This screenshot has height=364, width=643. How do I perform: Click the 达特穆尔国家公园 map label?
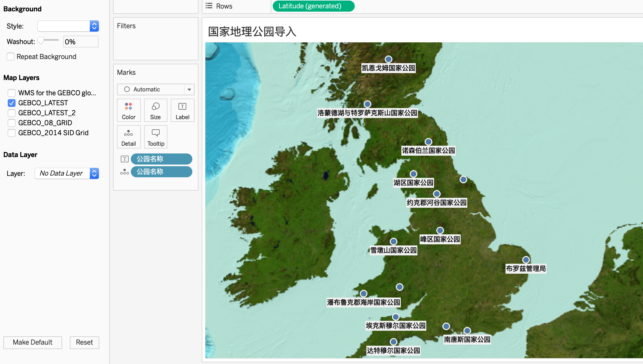point(394,351)
